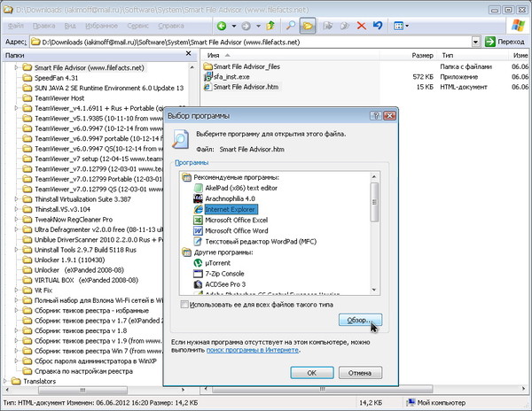Expand the Vit Fix folder node
Viewport: 532px width, 411px height.
pyautogui.click(x=16, y=291)
